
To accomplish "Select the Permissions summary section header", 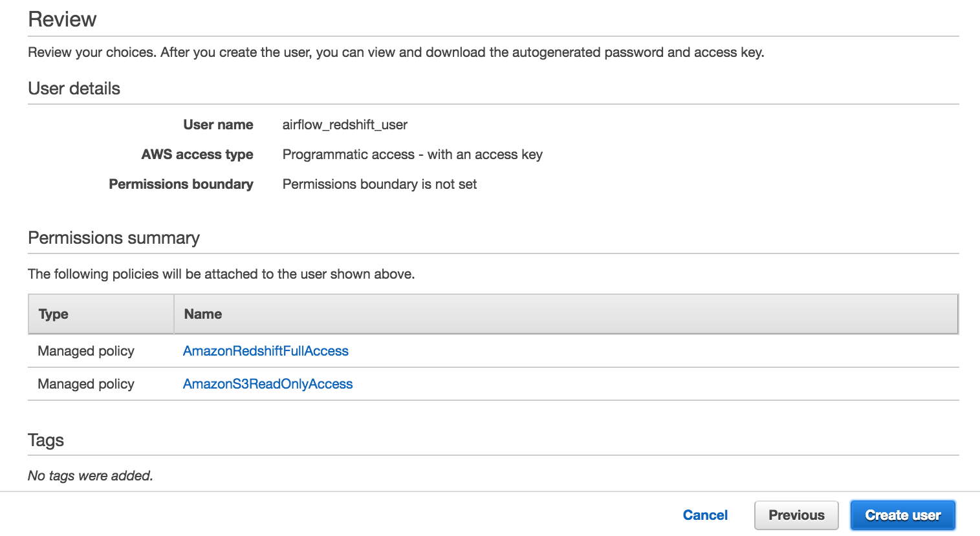I will point(114,238).
